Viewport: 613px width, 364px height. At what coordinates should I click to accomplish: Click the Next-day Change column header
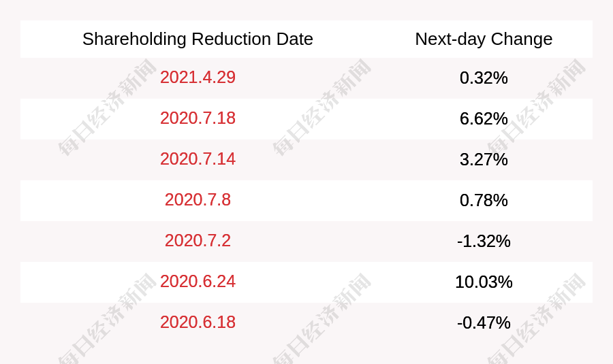[x=484, y=39]
